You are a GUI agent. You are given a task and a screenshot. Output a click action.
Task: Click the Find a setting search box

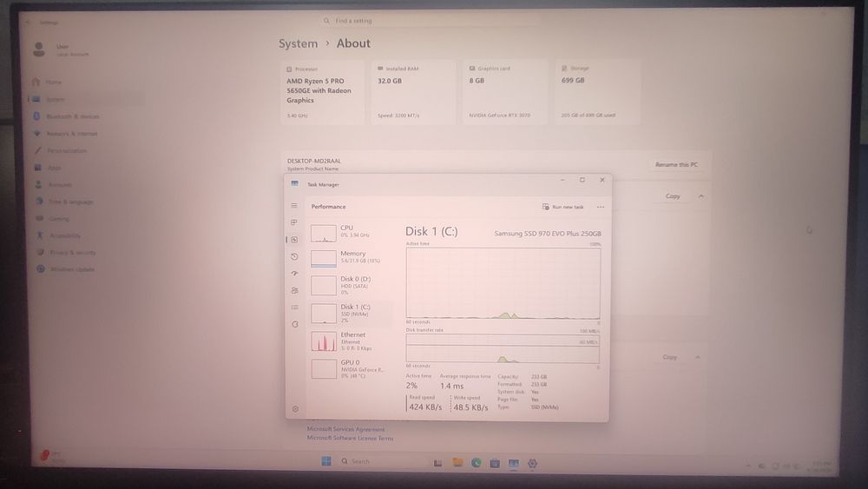point(430,21)
